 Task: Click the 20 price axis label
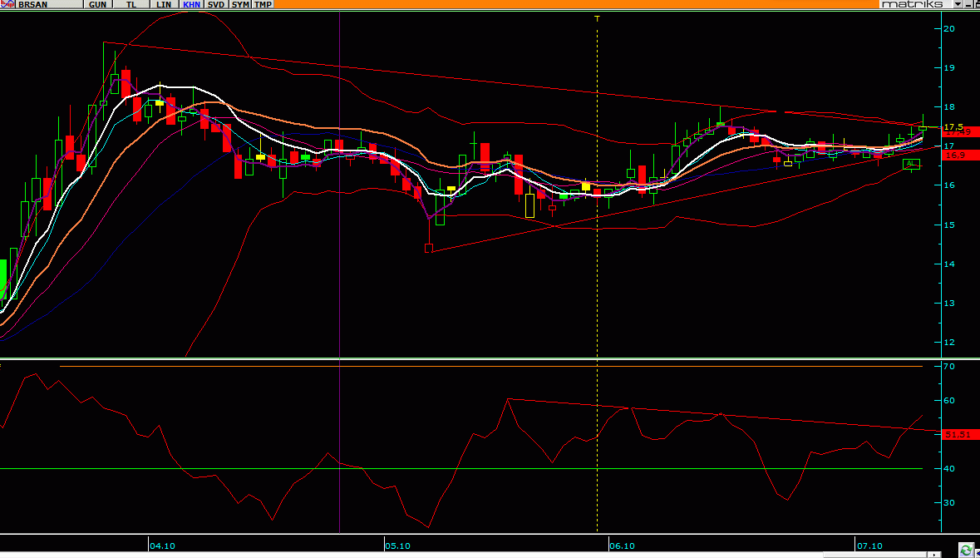[948, 28]
